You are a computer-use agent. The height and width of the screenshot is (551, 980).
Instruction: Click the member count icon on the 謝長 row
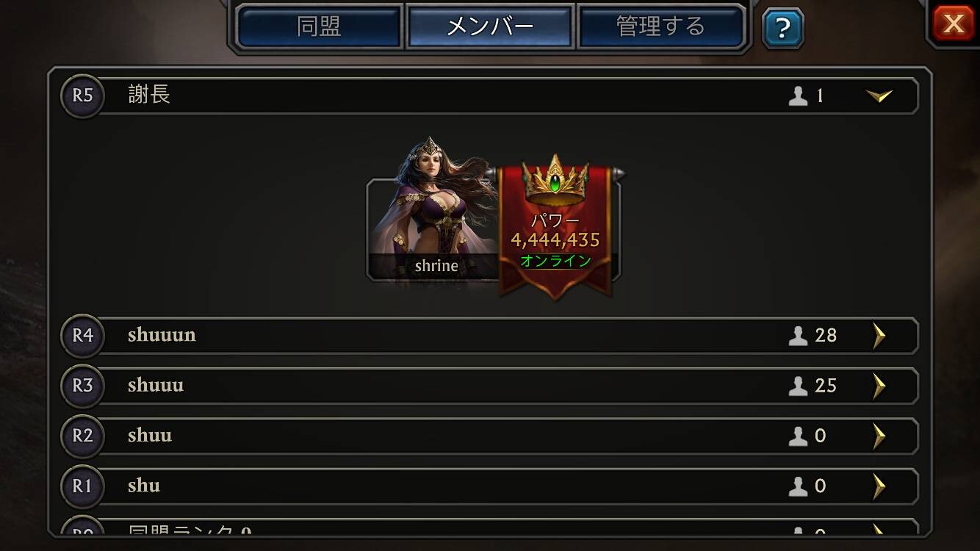[798, 96]
